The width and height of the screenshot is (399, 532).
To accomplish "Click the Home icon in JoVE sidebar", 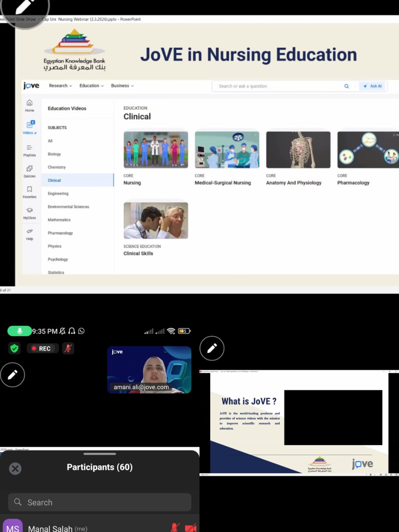I will click(x=30, y=103).
